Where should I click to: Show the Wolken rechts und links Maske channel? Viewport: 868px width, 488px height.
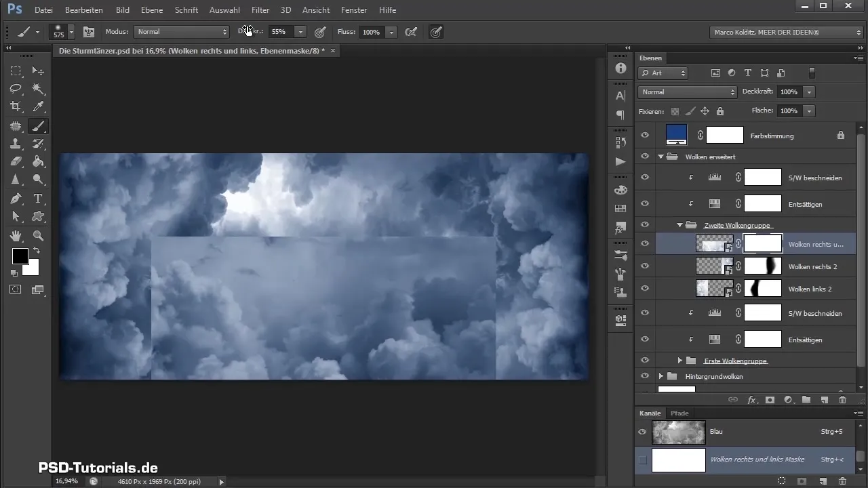pyautogui.click(x=643, y=460)
